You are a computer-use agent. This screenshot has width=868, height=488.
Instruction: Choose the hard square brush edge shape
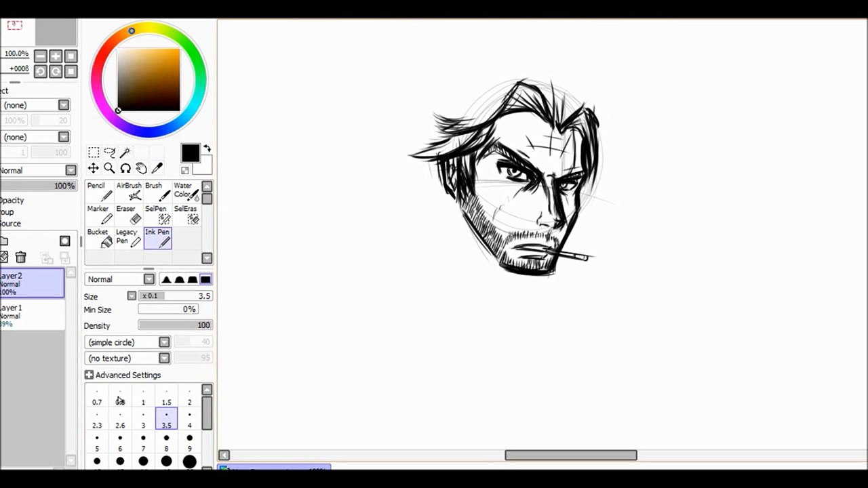[x=205, y=279]
